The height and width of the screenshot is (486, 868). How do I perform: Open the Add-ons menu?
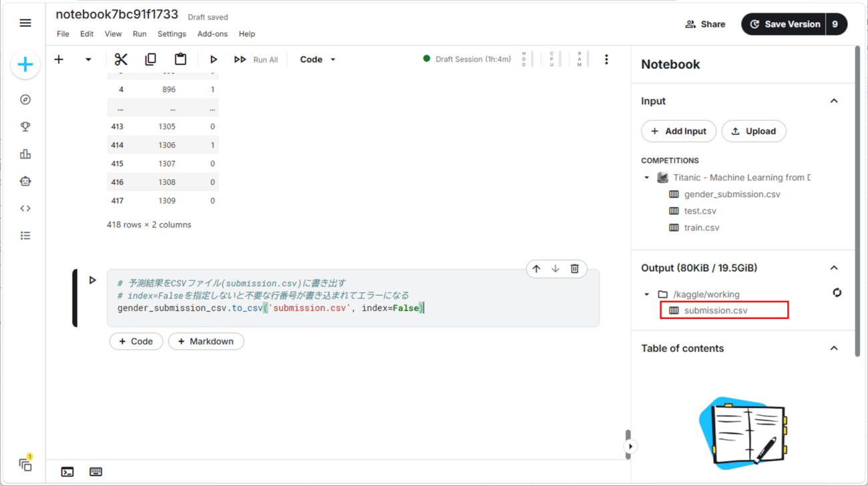click(x=212, y=34)
